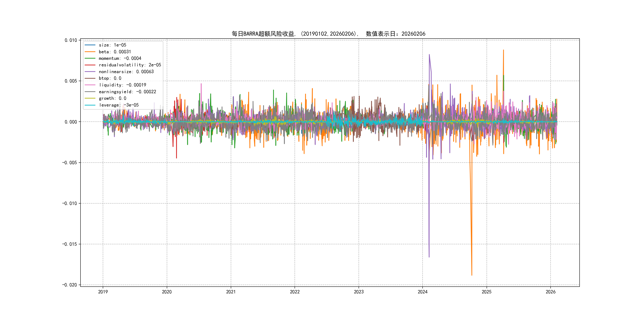Click bottom tip of large orange downward spike
Image resolution: width=644 pixels, height=322 pixels.
(x=472, y=275)
